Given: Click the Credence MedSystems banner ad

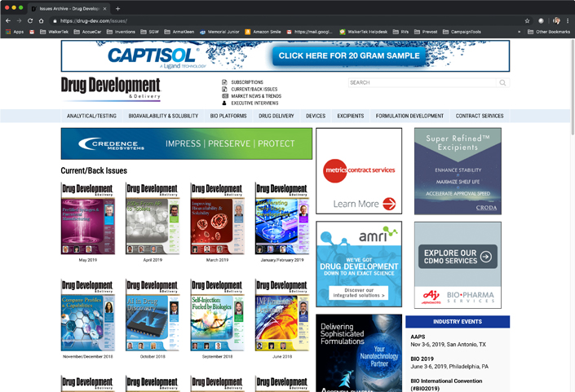Looking at the screenshot, I should point(187,143).
